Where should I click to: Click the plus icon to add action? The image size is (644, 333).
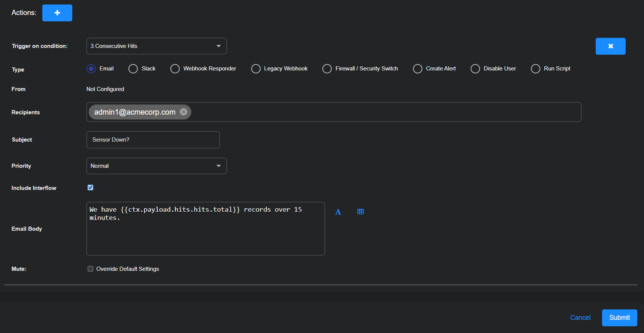(x=57, y=13)
